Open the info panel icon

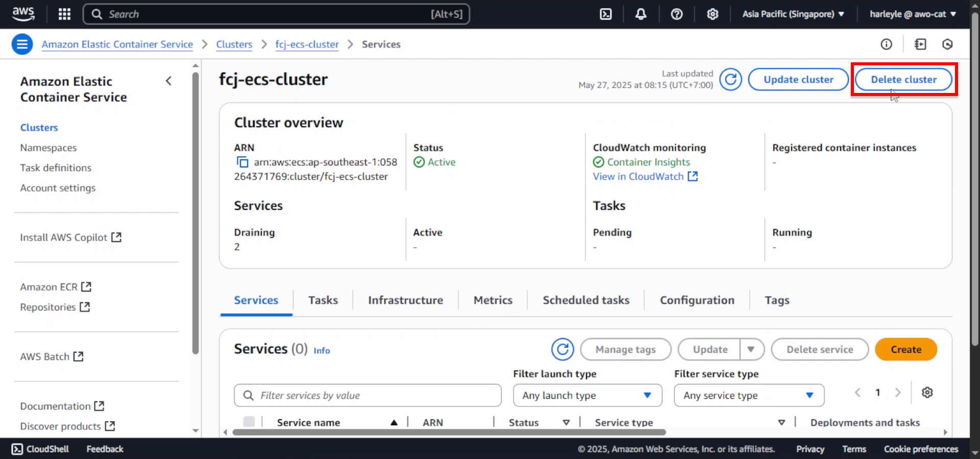click(886, 44)
